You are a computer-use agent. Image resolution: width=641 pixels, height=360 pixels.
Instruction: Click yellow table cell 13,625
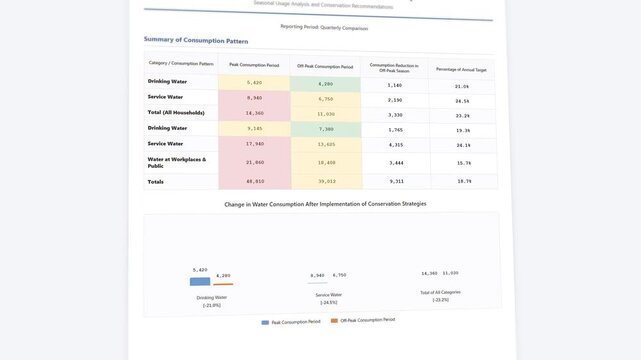coord(326,145)
